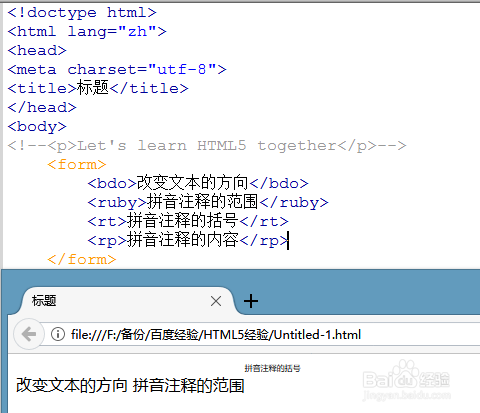Click the html lang="zh" code line

point(87,32)
